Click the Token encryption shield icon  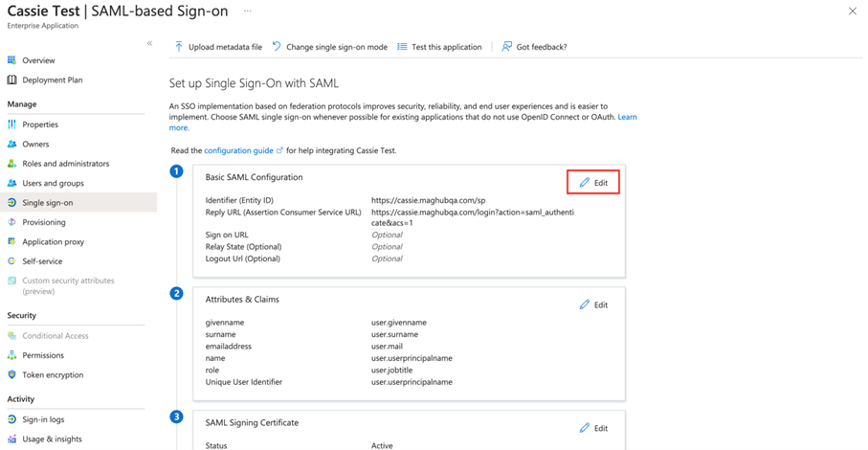[x=11, y=375]
